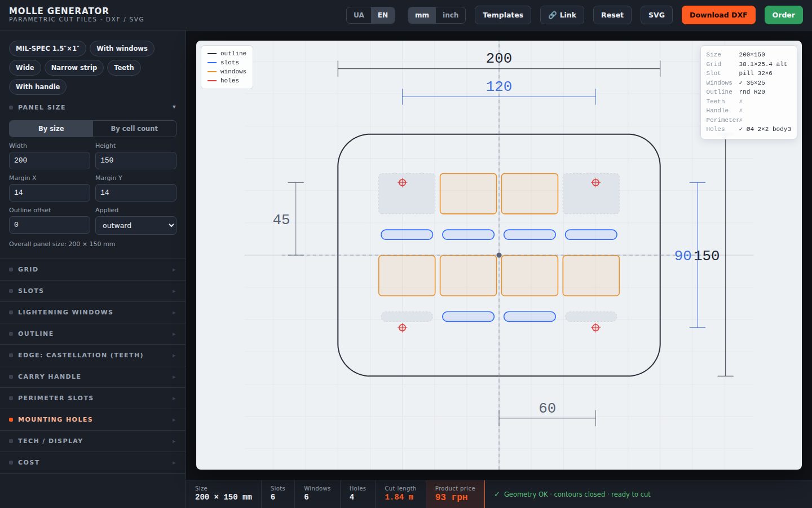Screen dimensions: 812x508
Task: Click the bottom-right red mounting hole marker
Action: coord(595,327)
